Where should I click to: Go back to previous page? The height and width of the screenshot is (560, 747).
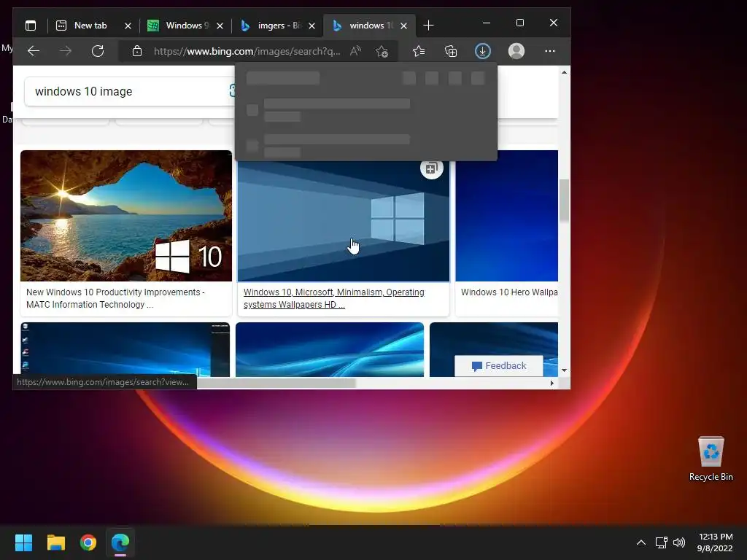[x=34, y=51]
